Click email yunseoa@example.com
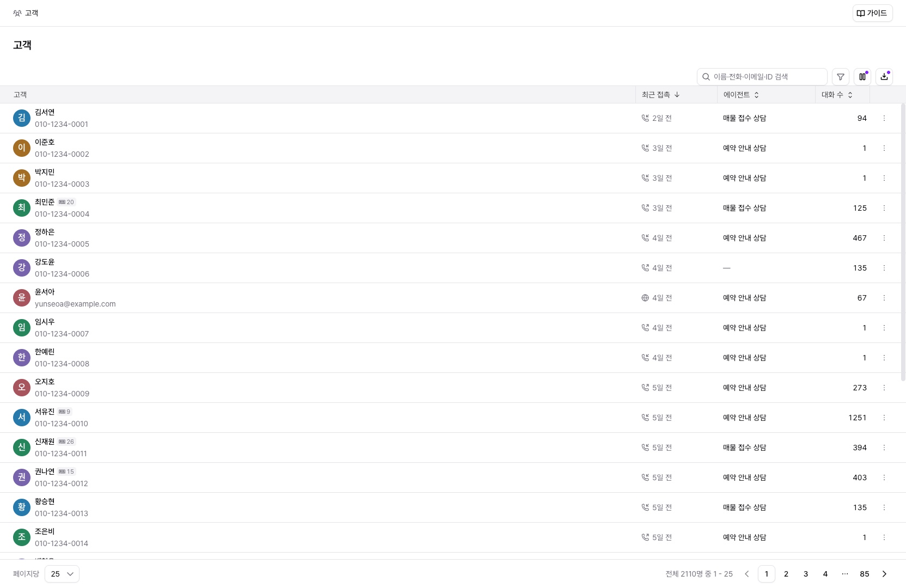 (x=75, y=304)
